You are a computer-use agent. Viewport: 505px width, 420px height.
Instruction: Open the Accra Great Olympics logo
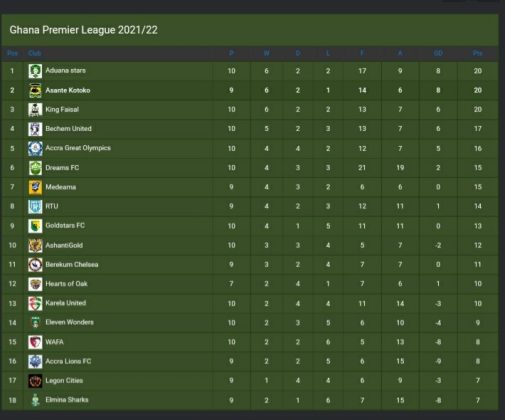coord(35,148)
